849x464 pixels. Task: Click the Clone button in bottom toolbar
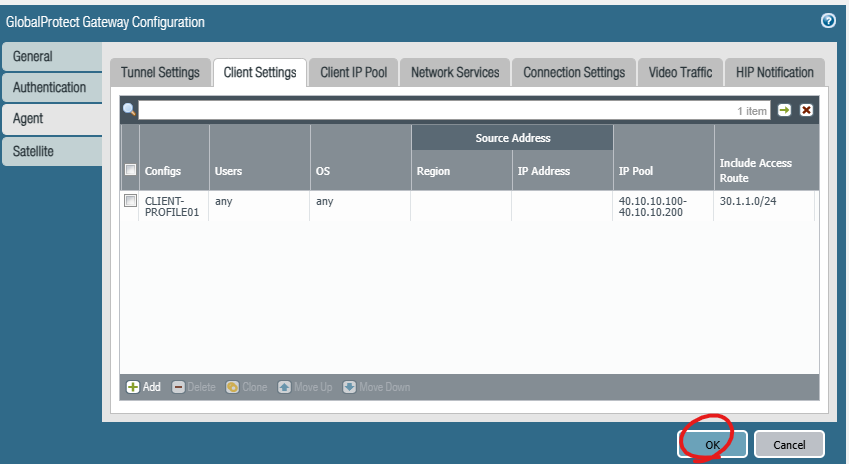246,387
